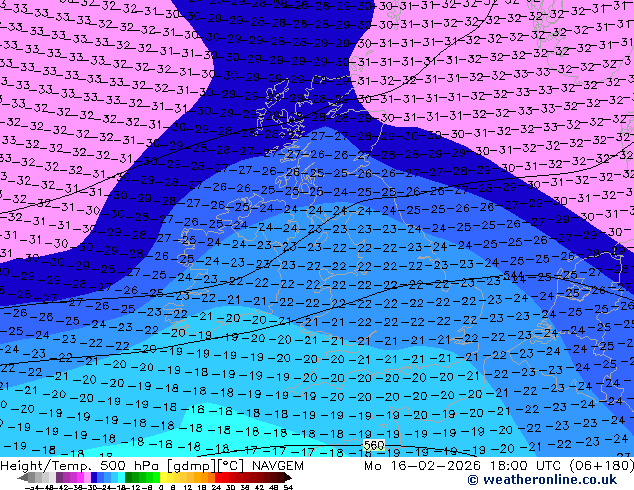Click the dark blue legend swatch near -30
This screenshot has width=634, height=490.
click(x=94, y=477)
